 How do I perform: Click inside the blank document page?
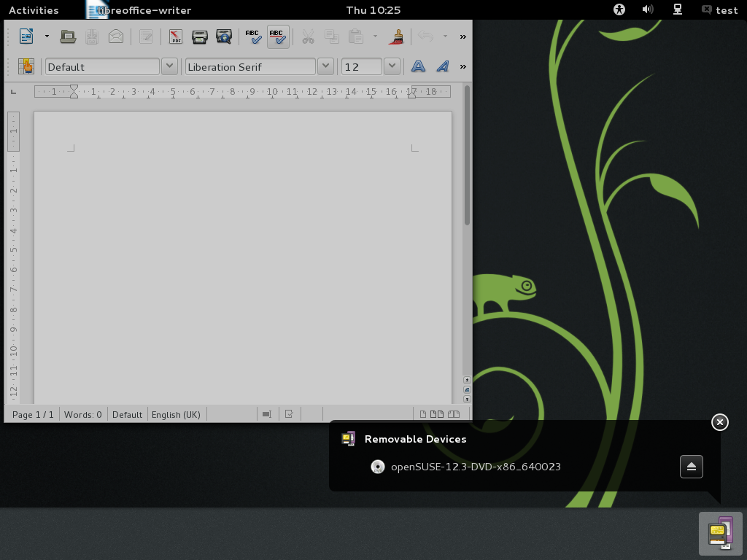(x=242, y=257)
